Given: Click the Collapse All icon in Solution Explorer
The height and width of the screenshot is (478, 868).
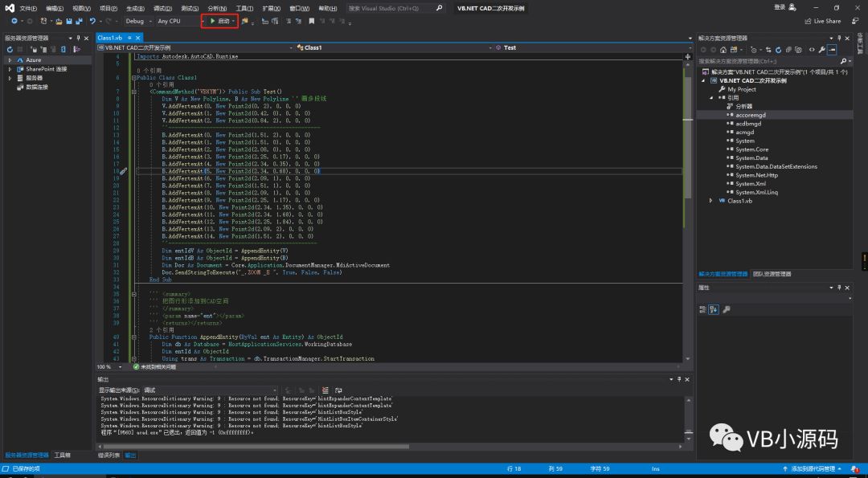Looking at the screenshot, I should point(789,50).
